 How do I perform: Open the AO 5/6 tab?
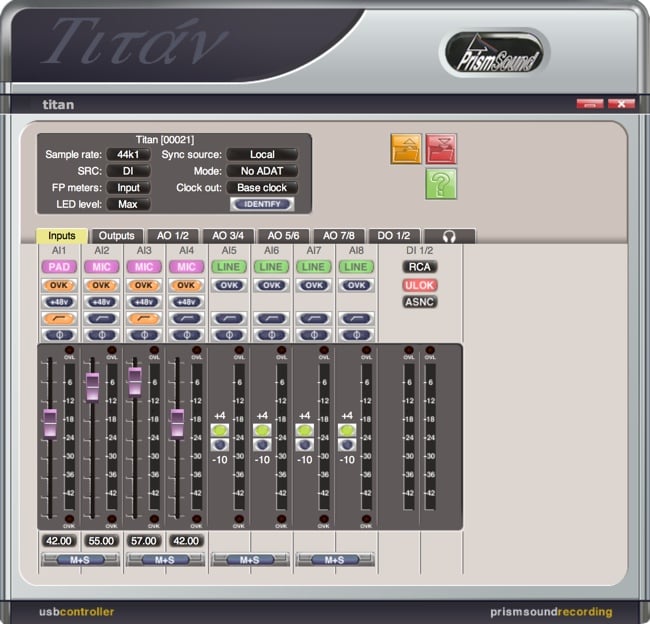coord(284,236)
